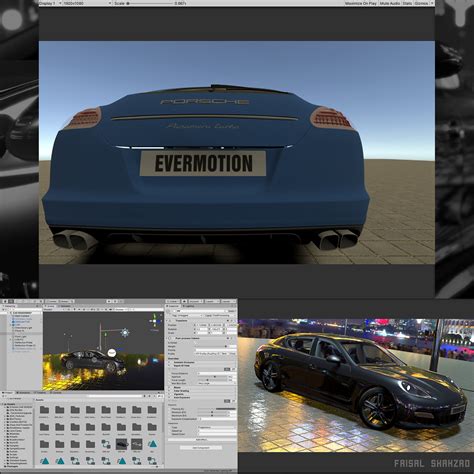Select the Packages folder in Project tree
This screenshot has width=474, height=474.
click(11, 466)
